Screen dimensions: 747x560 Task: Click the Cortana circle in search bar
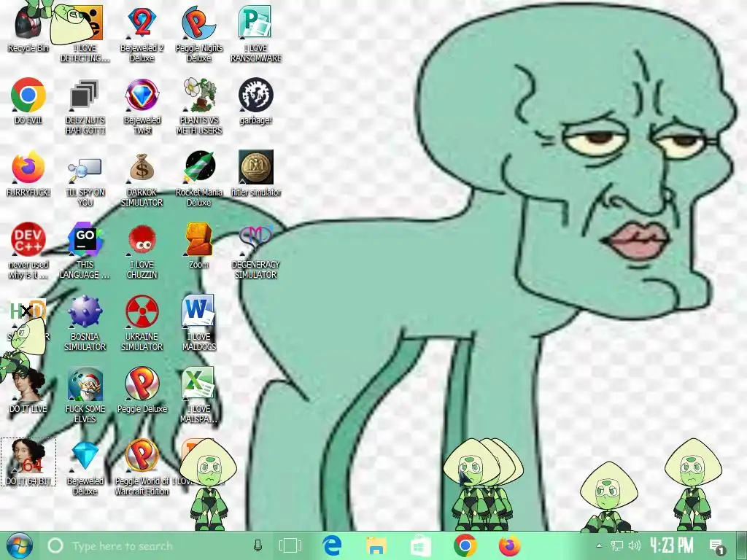55,545
